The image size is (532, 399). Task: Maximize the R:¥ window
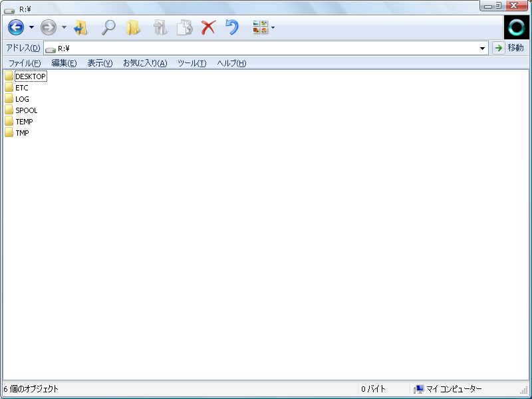click(498, 6)
